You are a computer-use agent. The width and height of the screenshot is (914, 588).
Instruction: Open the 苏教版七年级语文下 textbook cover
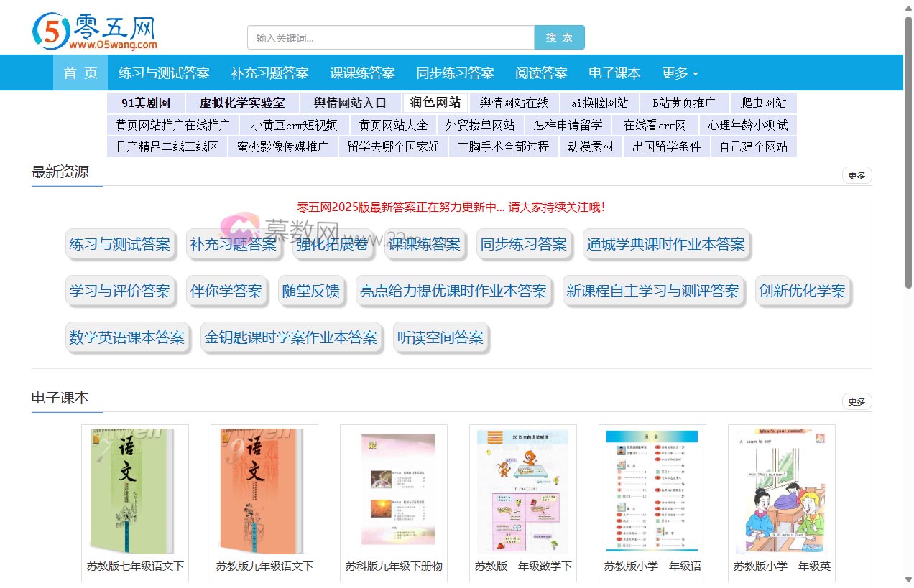[134, 488]
